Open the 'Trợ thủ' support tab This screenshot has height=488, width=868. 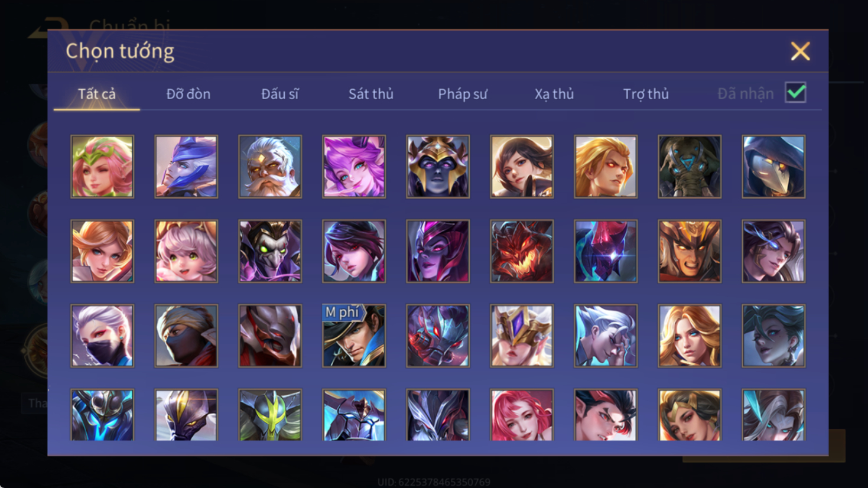[646, 94]
